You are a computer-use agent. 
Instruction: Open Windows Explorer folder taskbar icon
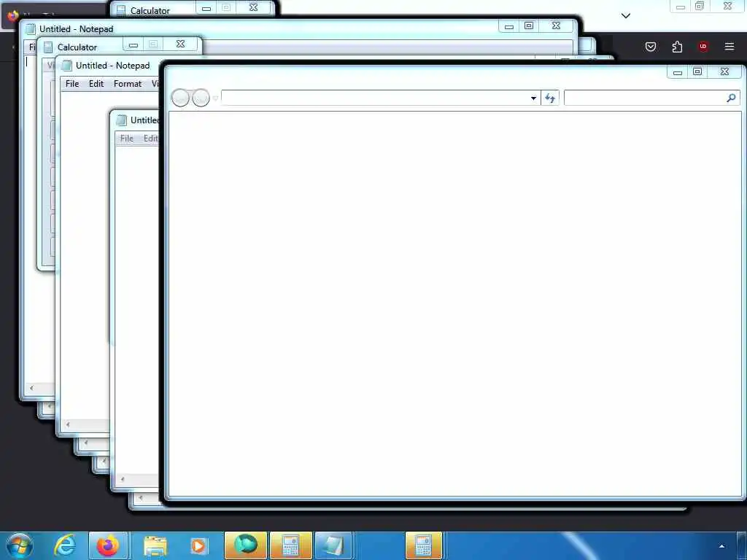pos(155,545)
